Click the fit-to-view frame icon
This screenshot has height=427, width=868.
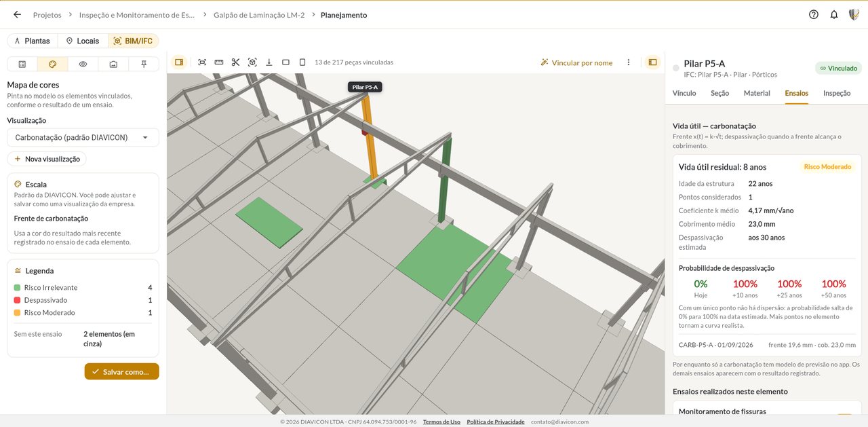tap(202, 62)
